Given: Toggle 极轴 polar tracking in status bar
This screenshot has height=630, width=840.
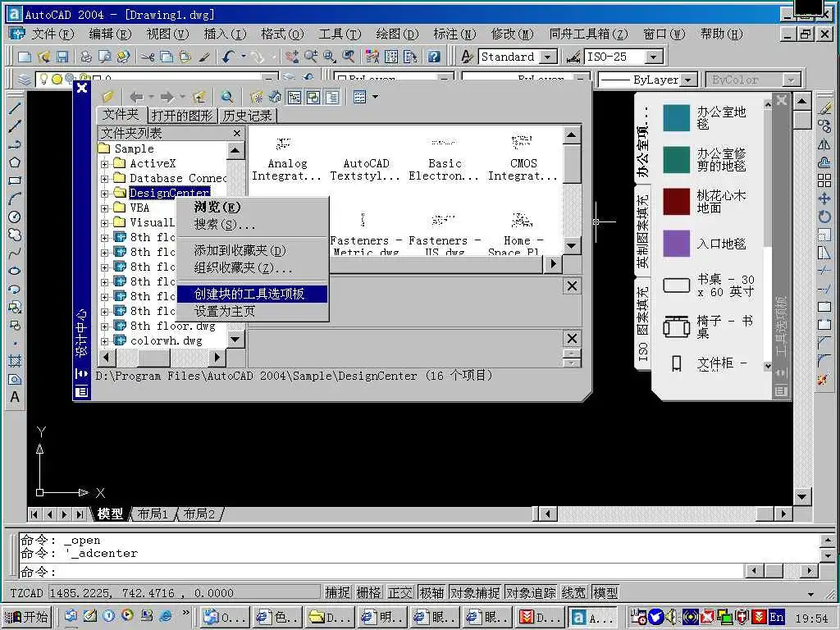Looking at the screenshot, I should [431, 592].
